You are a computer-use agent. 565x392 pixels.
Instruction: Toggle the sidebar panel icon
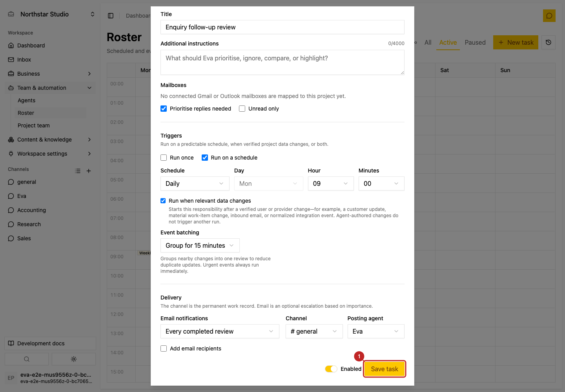[111, 16]
